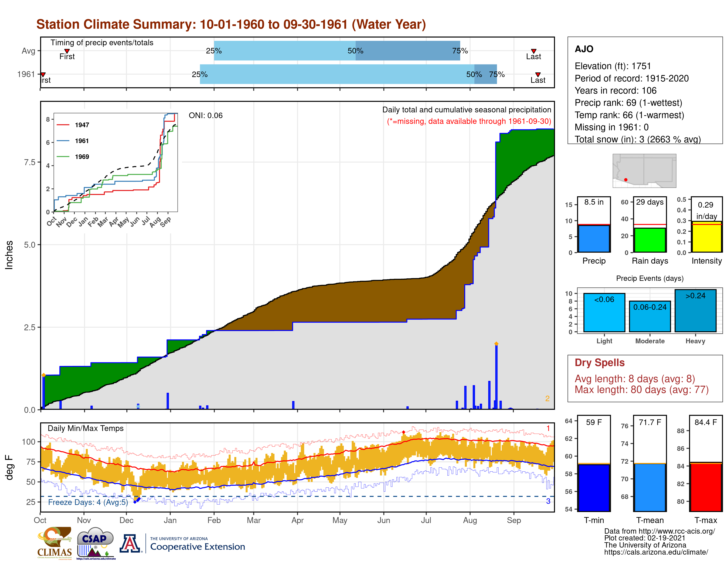
Task: Click the Daily Min/Max Temps label
Action: pos(86,428)
